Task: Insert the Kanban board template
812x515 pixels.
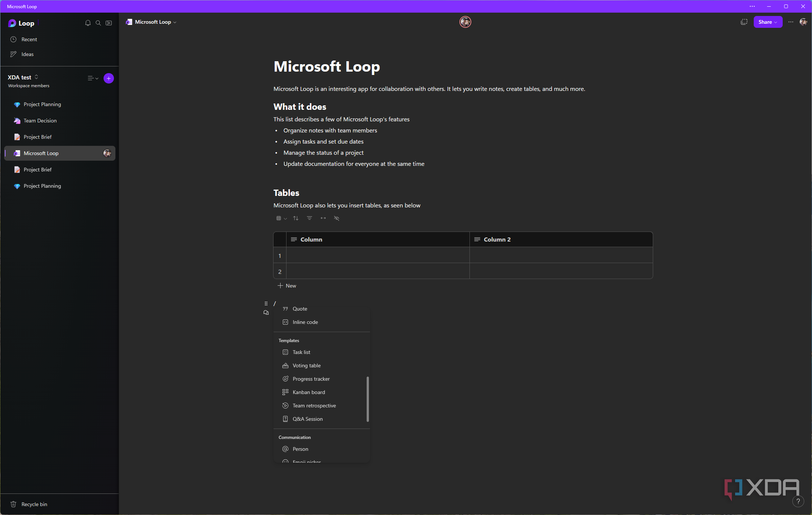Action: 321,392
